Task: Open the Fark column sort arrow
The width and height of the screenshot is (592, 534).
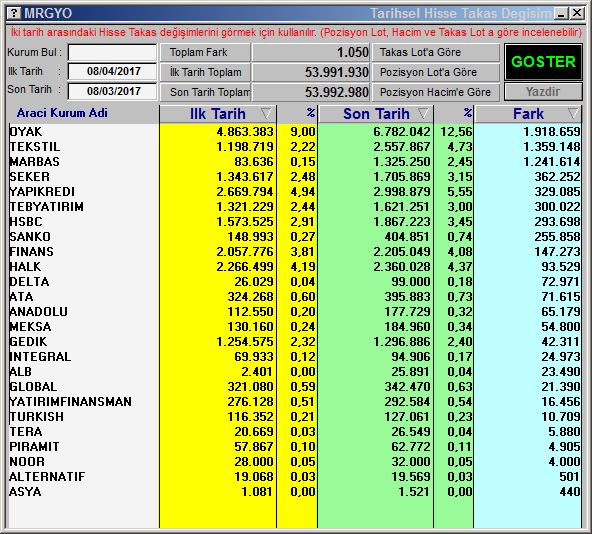Action: click(x=573, y=113)
